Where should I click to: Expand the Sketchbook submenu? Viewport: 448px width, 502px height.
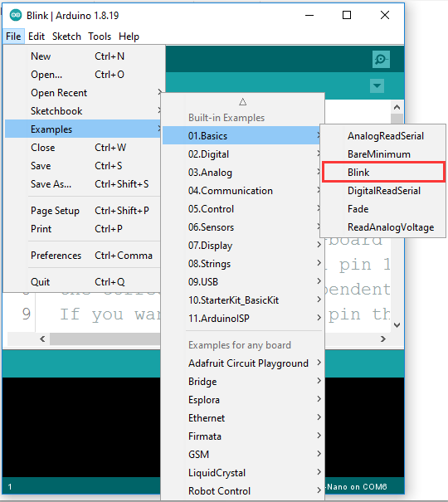83,111
